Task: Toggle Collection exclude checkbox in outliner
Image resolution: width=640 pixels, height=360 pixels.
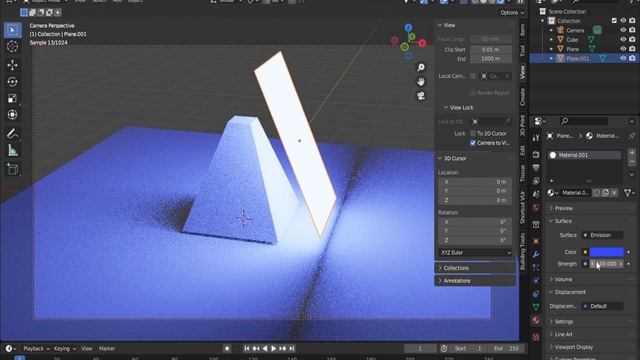Action: coord(614,21)
